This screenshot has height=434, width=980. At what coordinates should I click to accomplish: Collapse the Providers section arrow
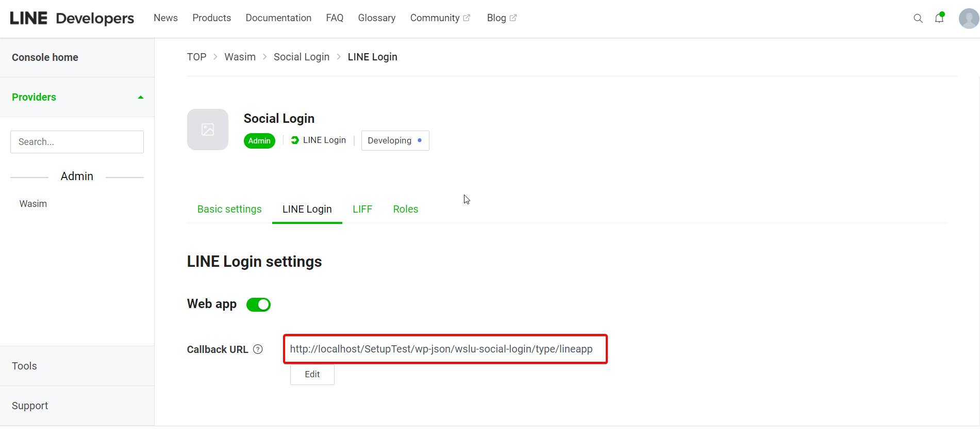tap(140, 98)
